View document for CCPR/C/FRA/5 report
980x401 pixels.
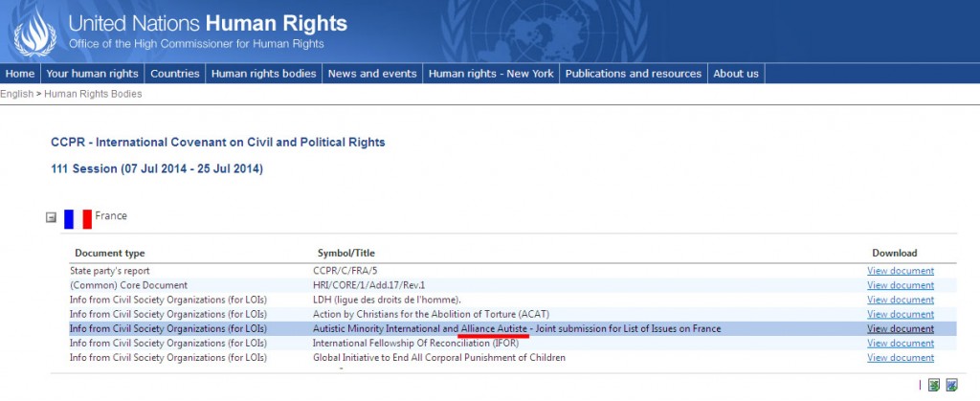pyautogui.click(x=900, y=271)
